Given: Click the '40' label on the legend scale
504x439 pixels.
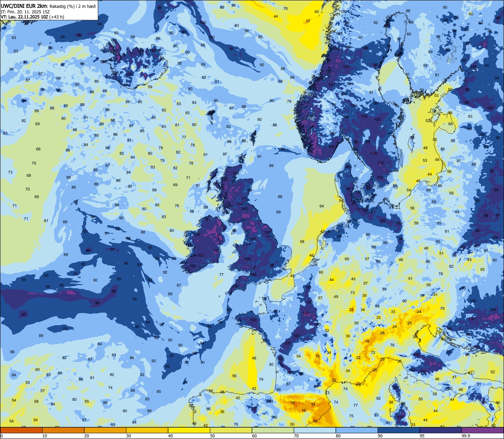Looking at the screenshot, I should pyautogui.click(x=170, y=436).
